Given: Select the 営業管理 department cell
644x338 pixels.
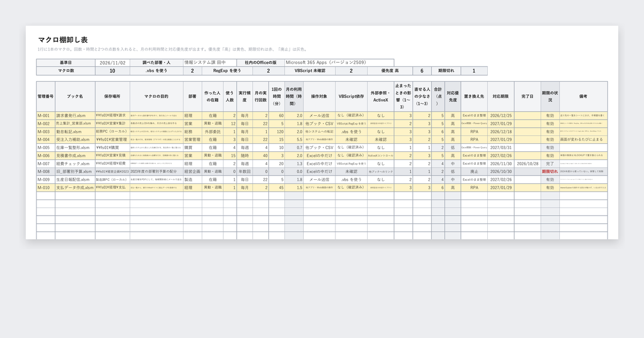Looking at the screenshot, I should pyautogui.click(x=193, y=139).
